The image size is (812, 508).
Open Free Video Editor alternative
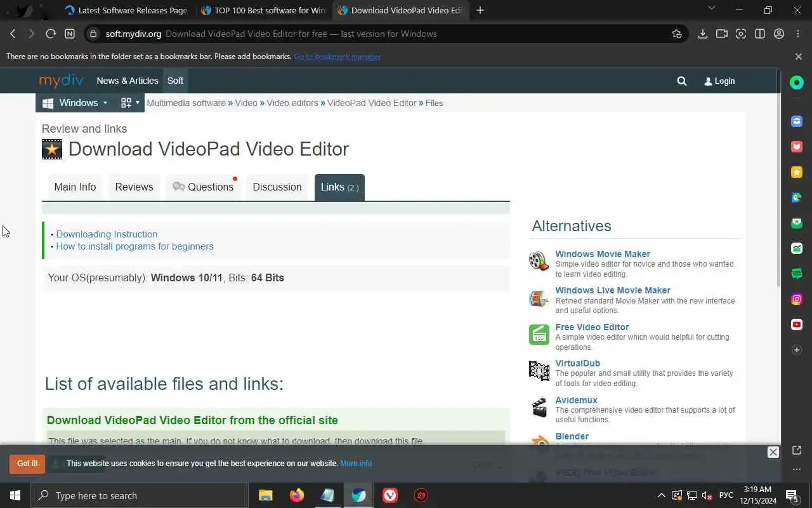tap(592, 327)
